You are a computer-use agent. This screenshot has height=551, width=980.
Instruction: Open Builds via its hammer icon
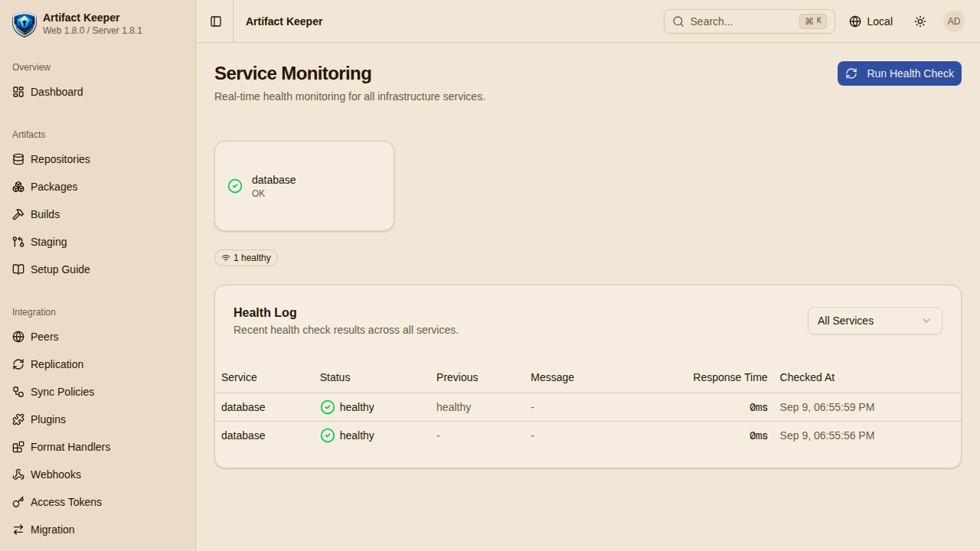[x=18, y=214]
